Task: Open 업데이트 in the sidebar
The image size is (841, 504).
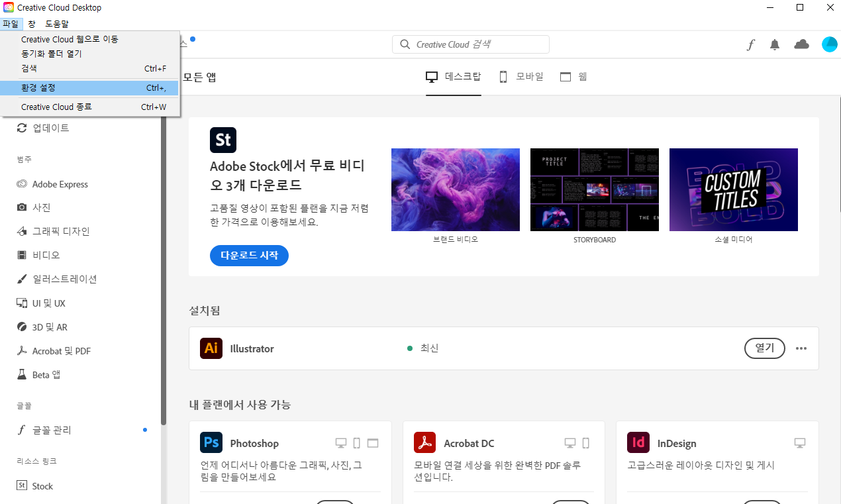Action: [42, 128]
